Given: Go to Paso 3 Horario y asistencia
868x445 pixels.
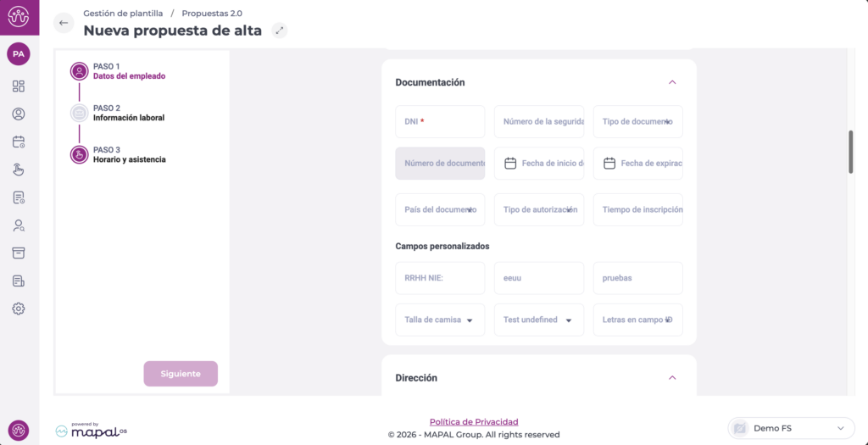Looking at the screenshot, I should [128, 155].
